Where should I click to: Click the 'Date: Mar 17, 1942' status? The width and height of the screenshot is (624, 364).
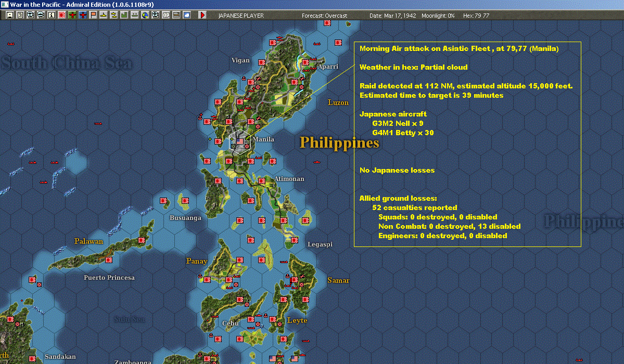click(393, 16)
